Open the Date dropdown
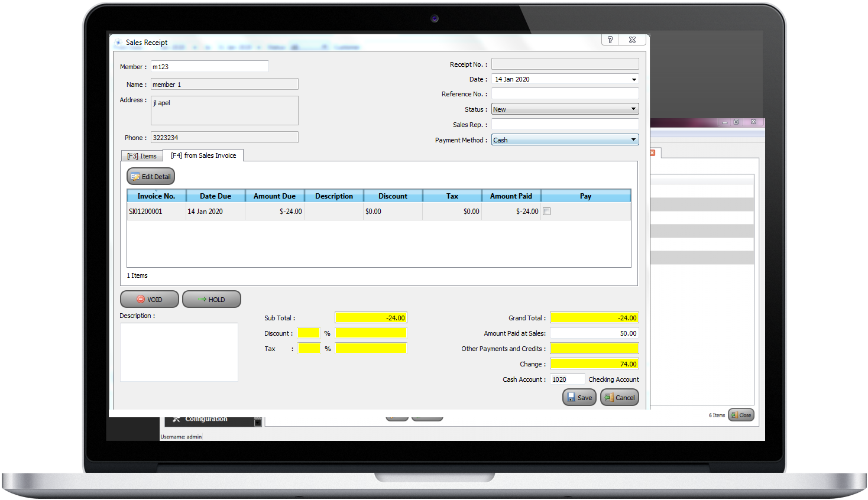The height and width of the screenshot is (500, 868). point(633,79)
